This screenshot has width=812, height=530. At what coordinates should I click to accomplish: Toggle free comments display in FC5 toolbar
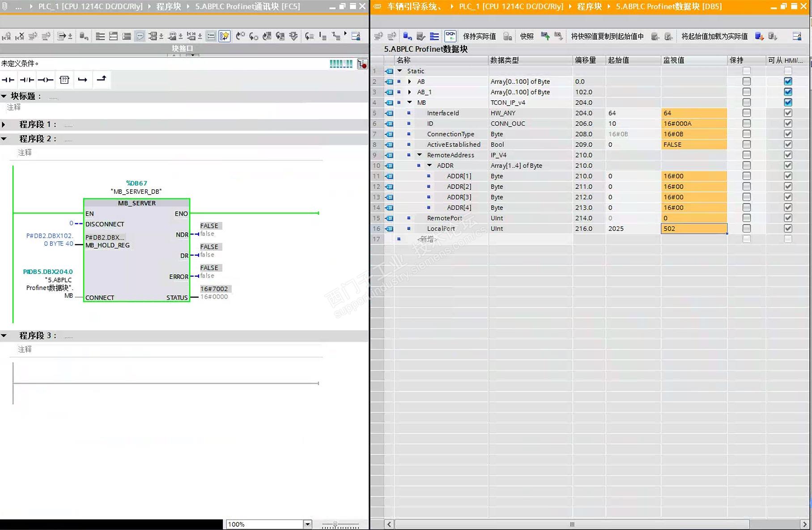pos(140,36)
